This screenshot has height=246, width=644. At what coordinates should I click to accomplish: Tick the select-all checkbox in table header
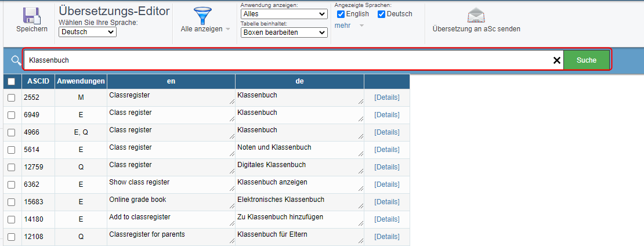click(x=12, y=81)
